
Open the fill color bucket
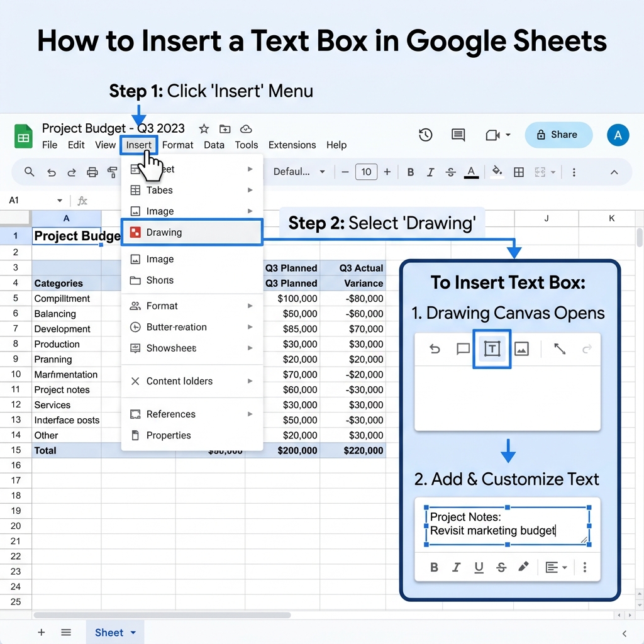(x=497, y=172)
